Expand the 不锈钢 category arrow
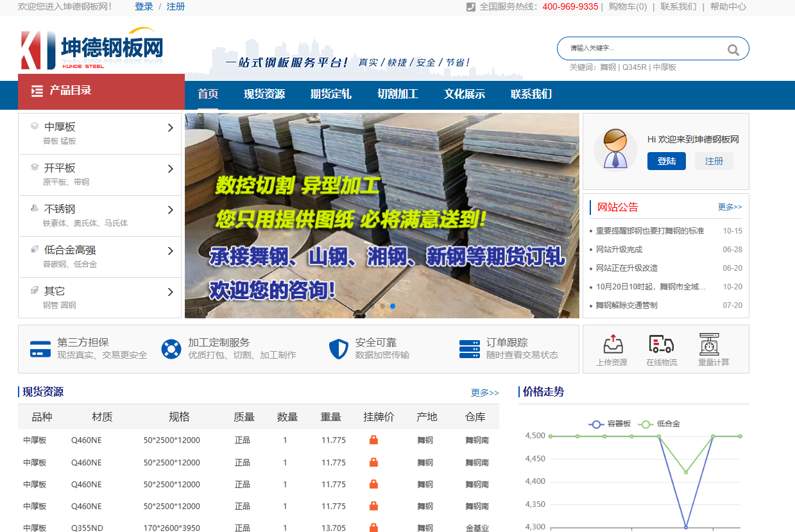 coord(170,210)
